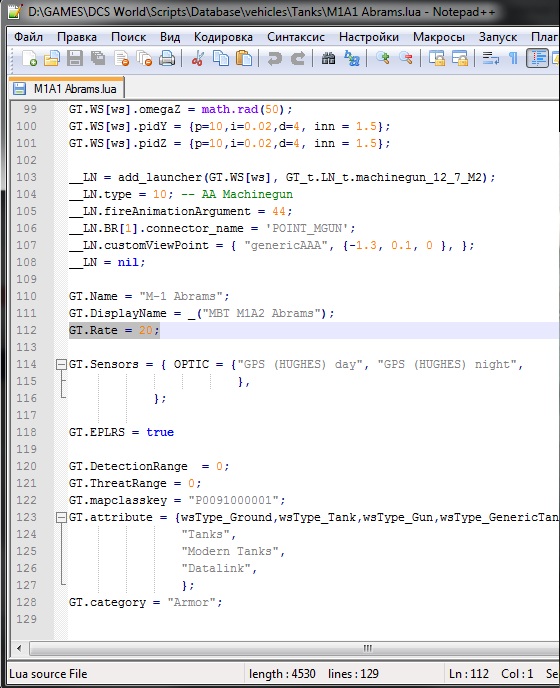Open the Кодировка menu

coord(223,37)
